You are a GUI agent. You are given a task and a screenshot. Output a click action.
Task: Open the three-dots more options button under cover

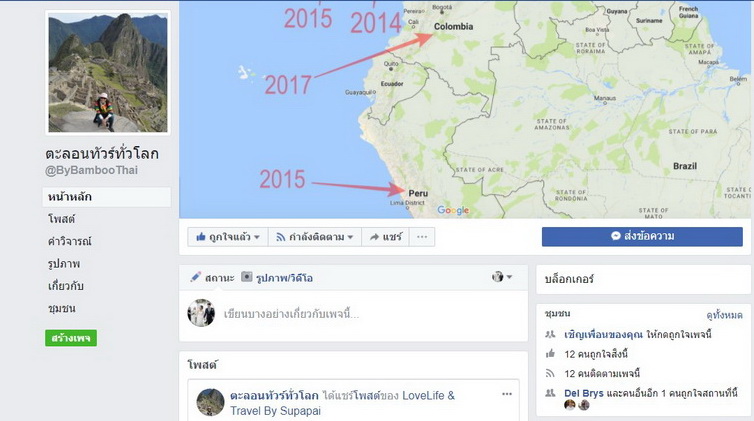tap(422, 237)
